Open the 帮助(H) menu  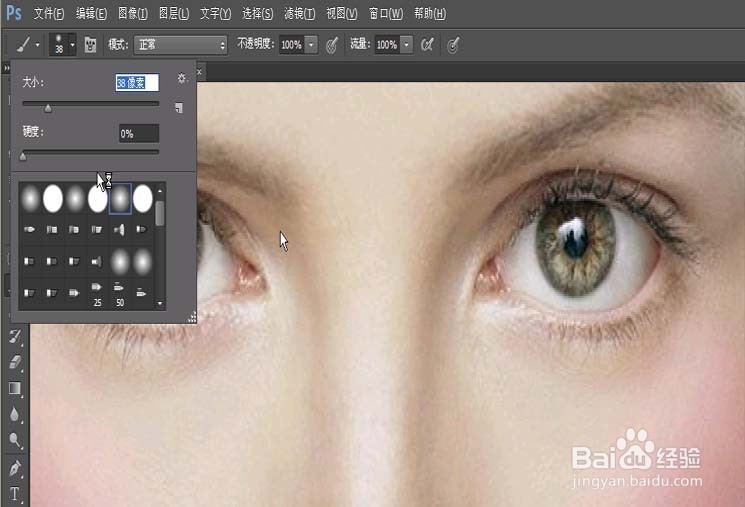click(x=430, y=13)
